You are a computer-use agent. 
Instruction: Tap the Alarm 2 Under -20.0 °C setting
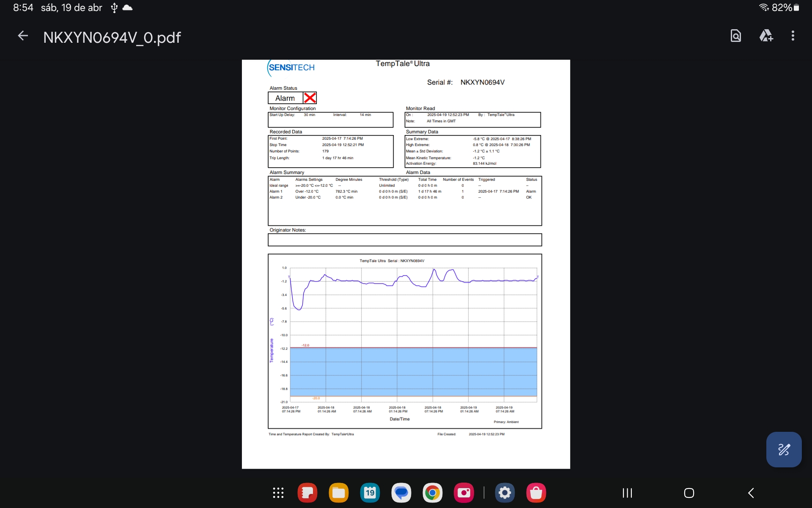308,197
